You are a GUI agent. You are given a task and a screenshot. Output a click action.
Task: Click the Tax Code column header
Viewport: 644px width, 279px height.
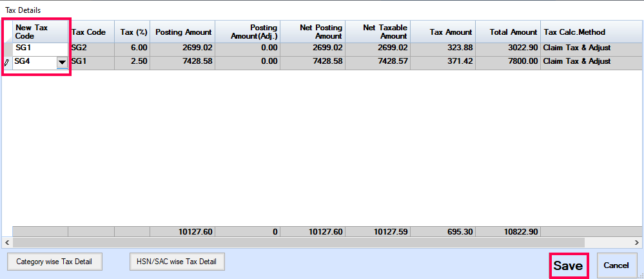(x=91, y=32)
